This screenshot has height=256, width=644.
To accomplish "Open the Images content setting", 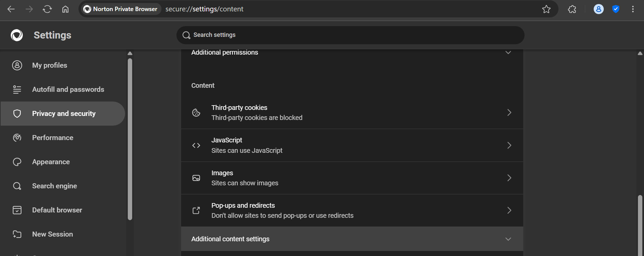I will point(352,178).
